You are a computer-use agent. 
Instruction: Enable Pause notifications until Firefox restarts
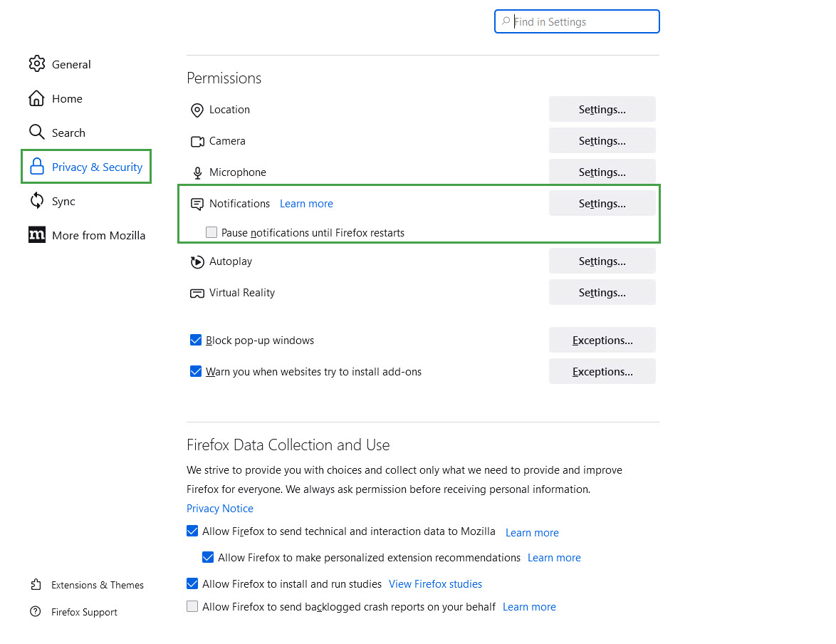(x=211, y=232)
